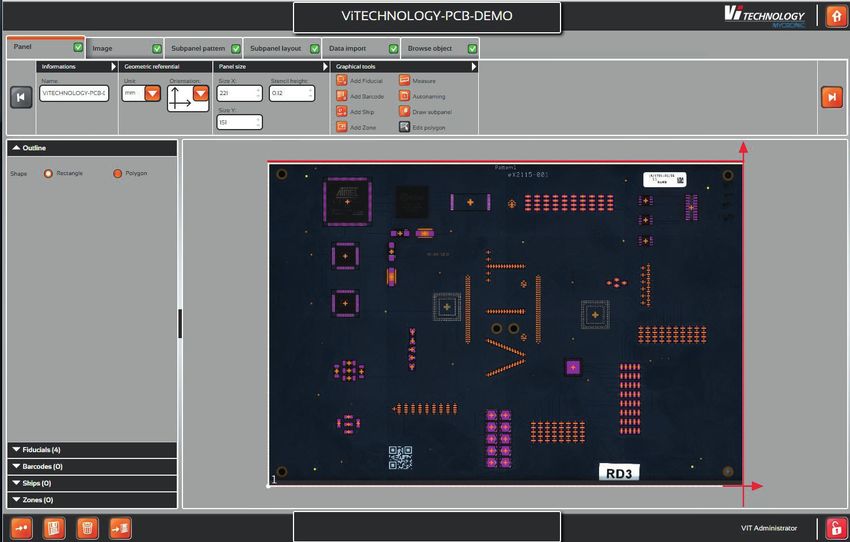Expand the Fiducials (4) section

click(x=92, y=450)
